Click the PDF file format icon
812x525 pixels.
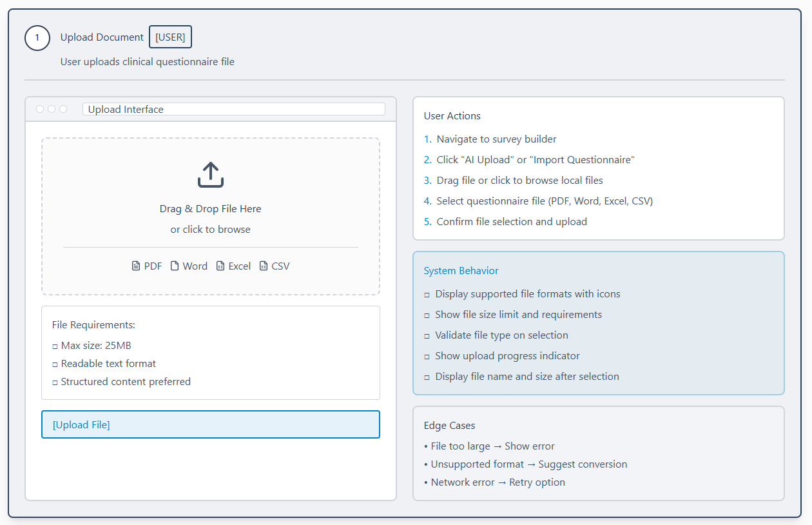[x=135, y=266]
